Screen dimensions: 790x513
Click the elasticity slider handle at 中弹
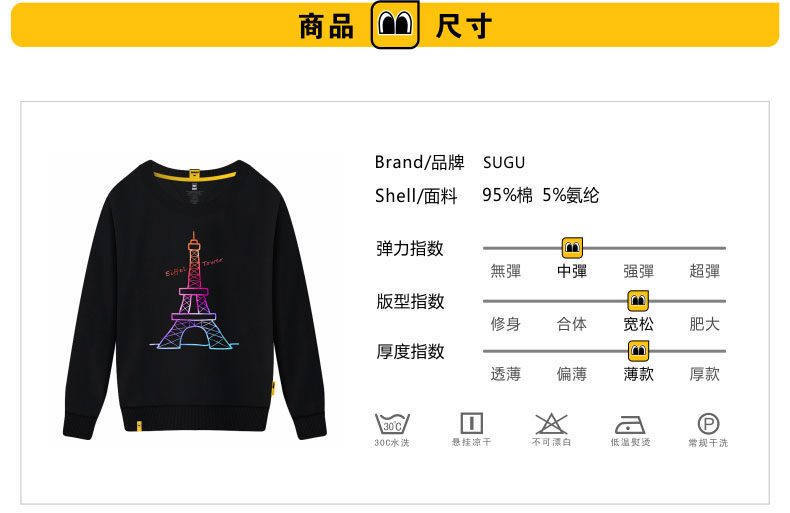point(572,247)
